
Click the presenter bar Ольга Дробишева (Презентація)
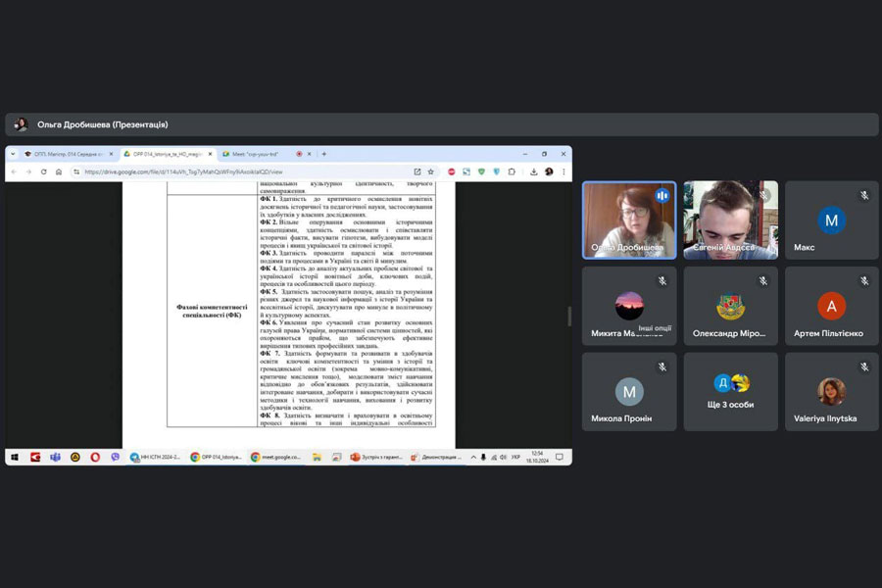coord(442,124)
